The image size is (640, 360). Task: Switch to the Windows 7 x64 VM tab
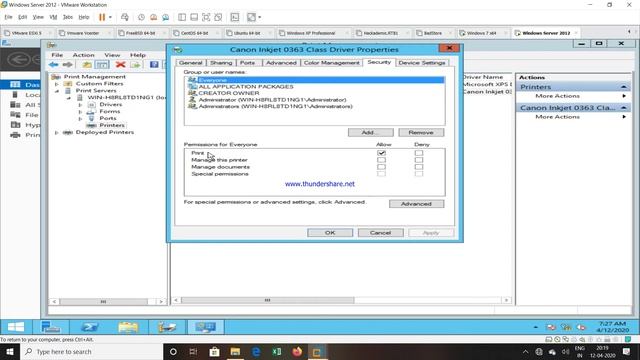pos(482,33)
